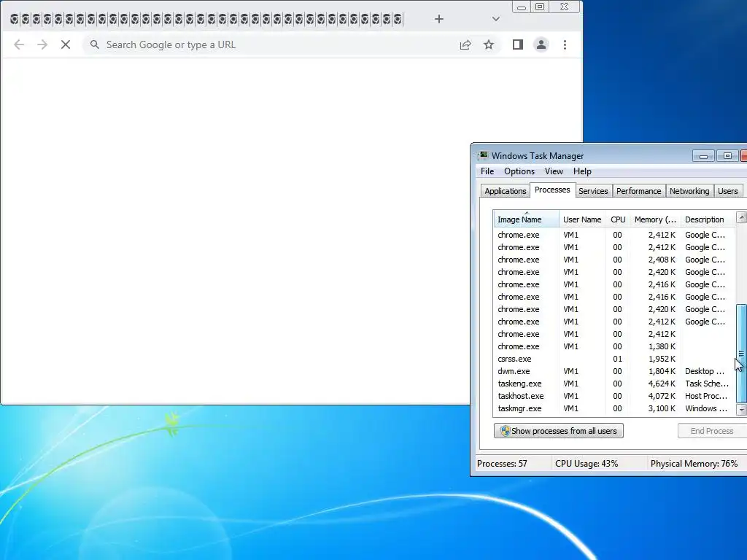Open Chrome side panel icon

(x=518, y=44)
